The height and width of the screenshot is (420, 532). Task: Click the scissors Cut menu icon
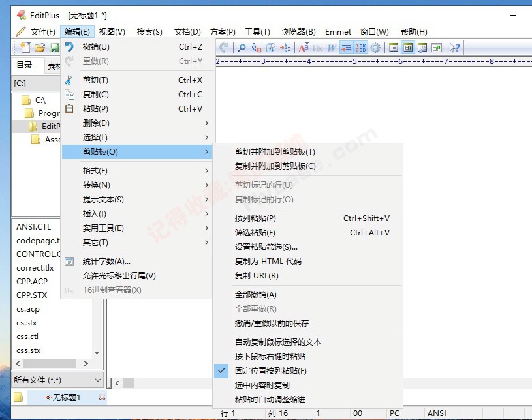tap(69, 80)
